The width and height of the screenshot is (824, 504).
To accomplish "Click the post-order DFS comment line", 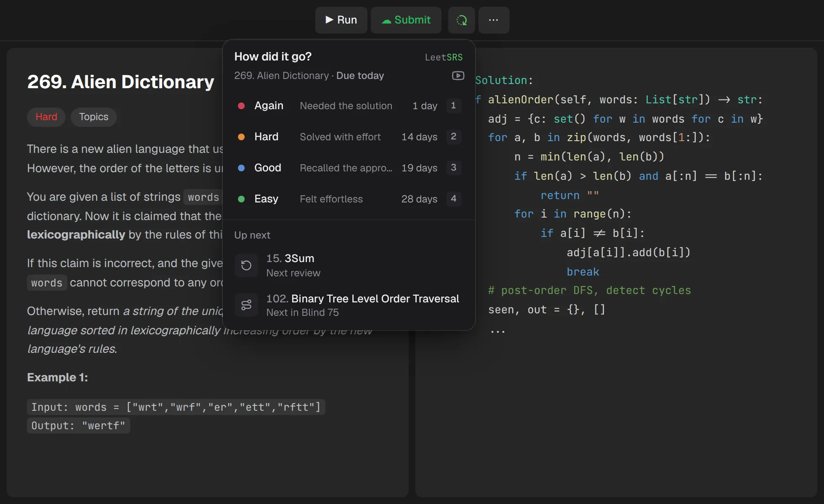I will pyautogui.click(x=589, y=290).
